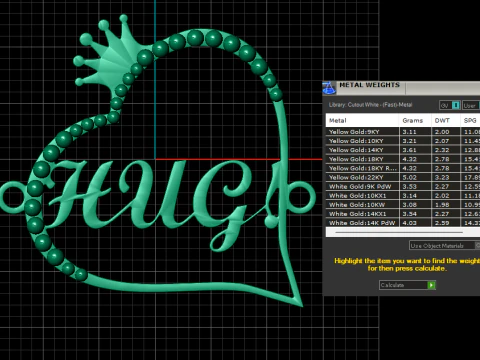Click the 3.21 grams value
480x360 pixels.
[409, 141]
